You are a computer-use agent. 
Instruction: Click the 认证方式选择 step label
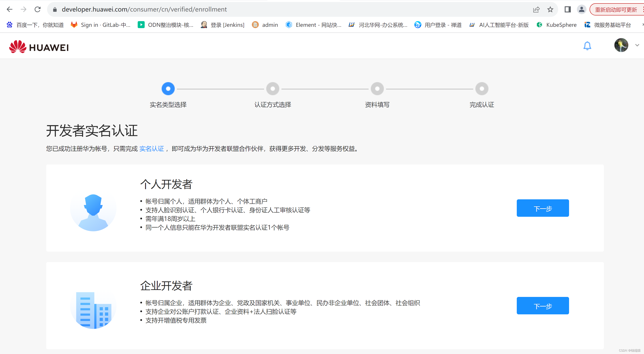(273, 105)
